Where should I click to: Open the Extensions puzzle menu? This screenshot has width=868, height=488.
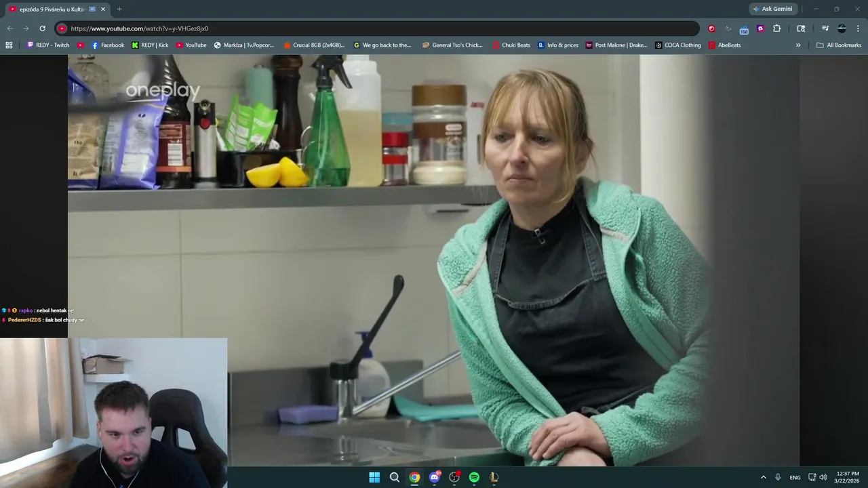point(777,28)
